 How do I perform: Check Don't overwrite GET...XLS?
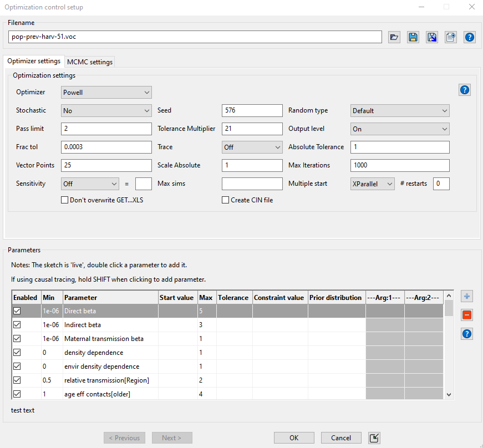tap(65, 200)
